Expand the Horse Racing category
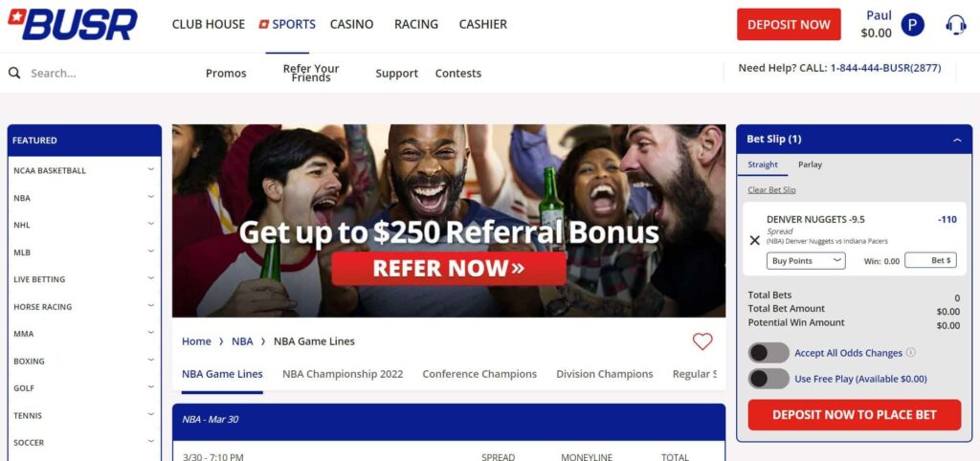This screenshot has width=980, height=461. click(84, 307)
